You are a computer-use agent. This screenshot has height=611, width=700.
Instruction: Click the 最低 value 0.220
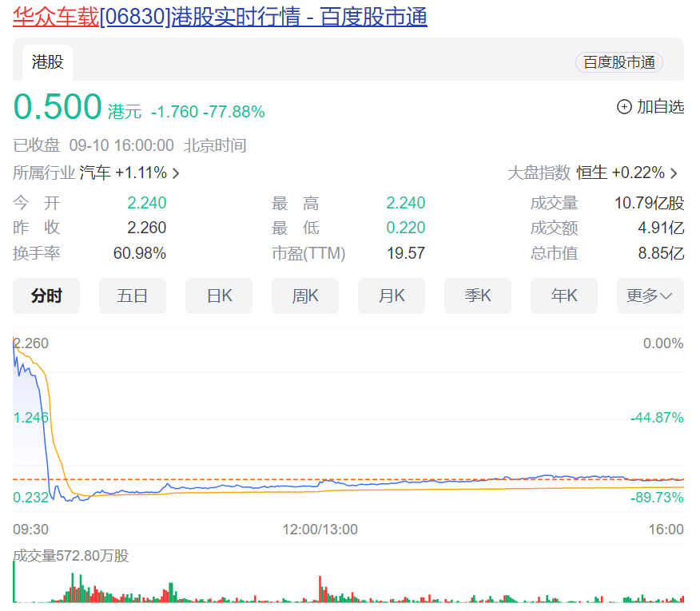[x=405, y=228]
